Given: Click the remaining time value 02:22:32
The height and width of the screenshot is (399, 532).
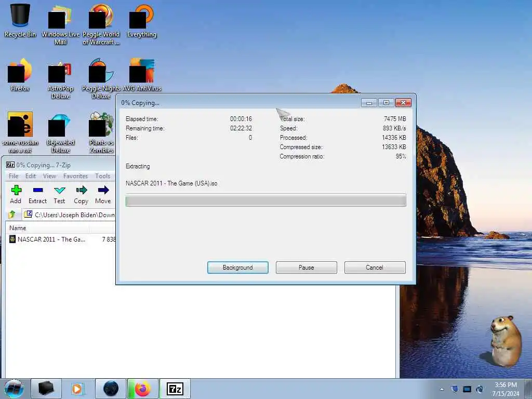Looking at the screenshot, I should [241, 128].
